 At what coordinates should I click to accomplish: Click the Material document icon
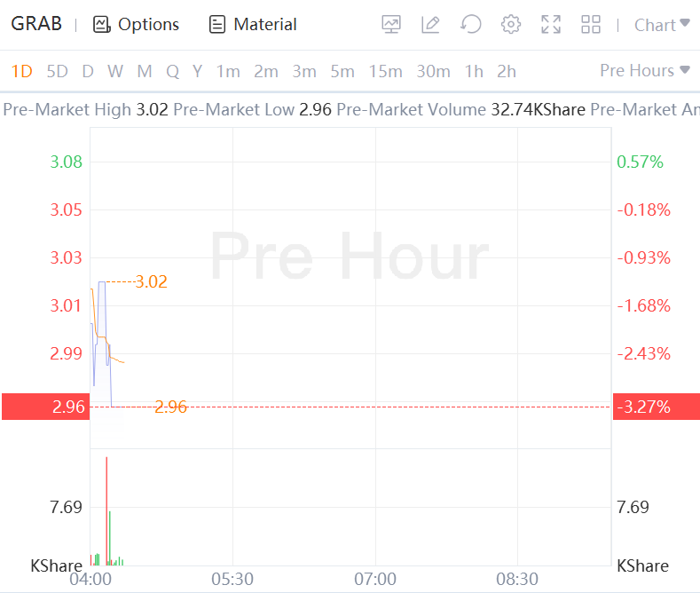tap(217, 25)
